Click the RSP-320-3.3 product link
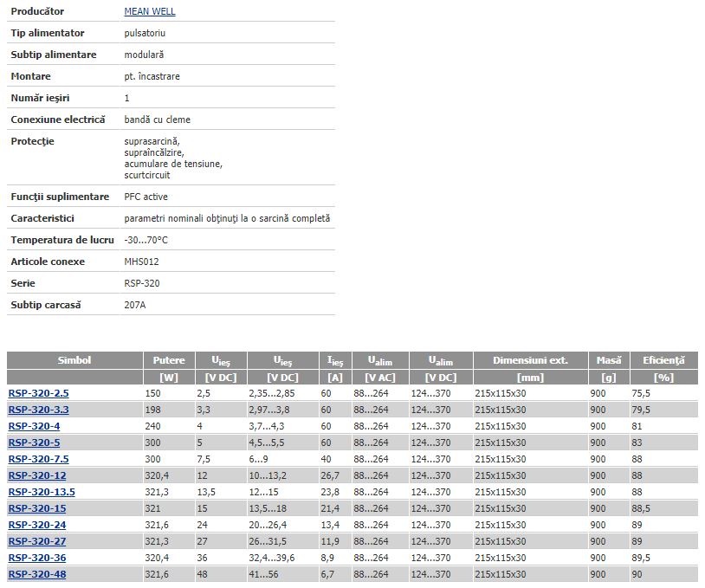Viewport: 705px width, 588px height. click(38, 410)
